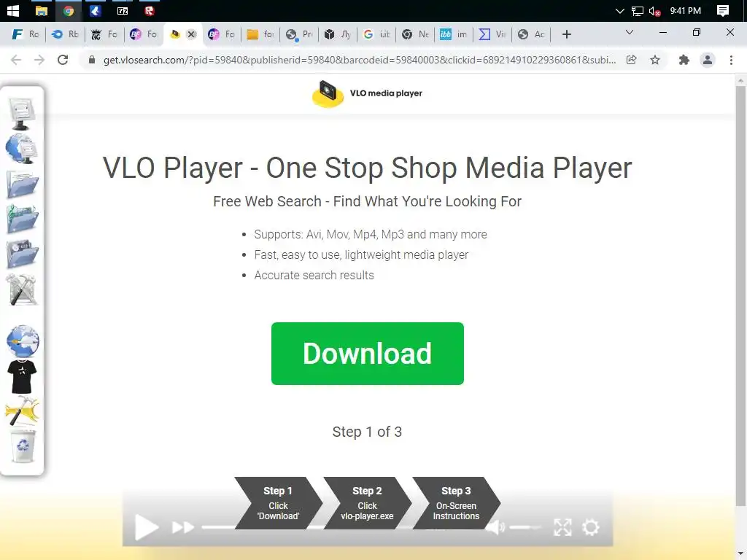Open the music folder sidebar icon
This screenshot has height=560, width=747.
click(x=22, y=219)
